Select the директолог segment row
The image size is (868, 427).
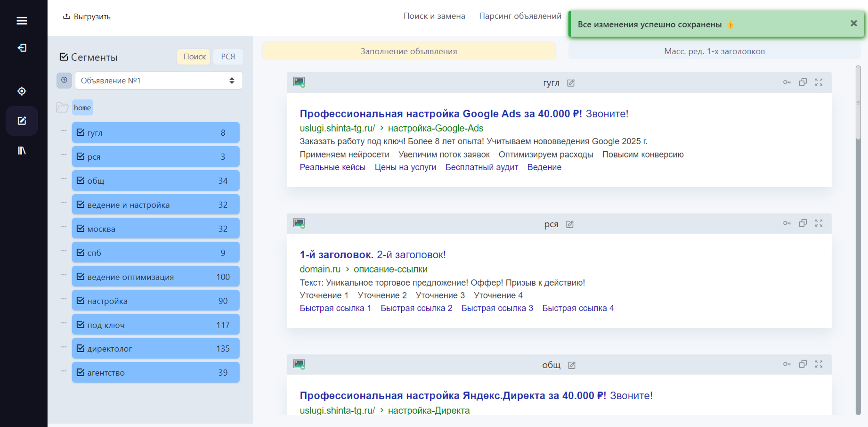click(156, 349)
